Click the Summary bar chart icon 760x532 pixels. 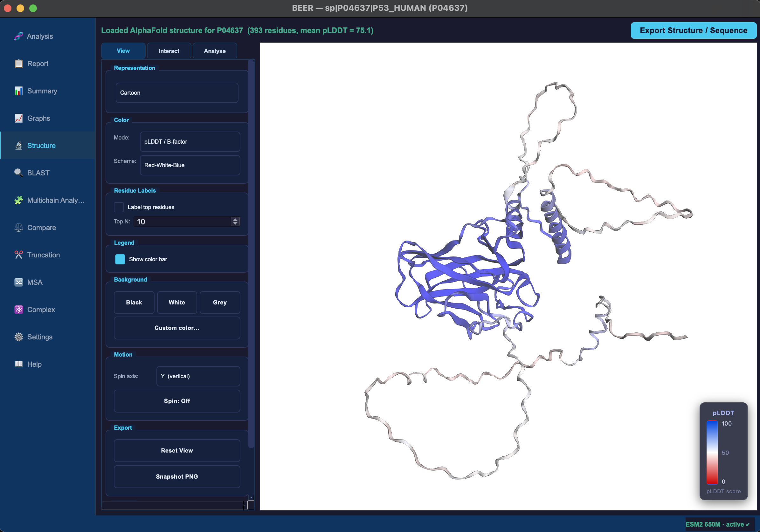[18, 91]
